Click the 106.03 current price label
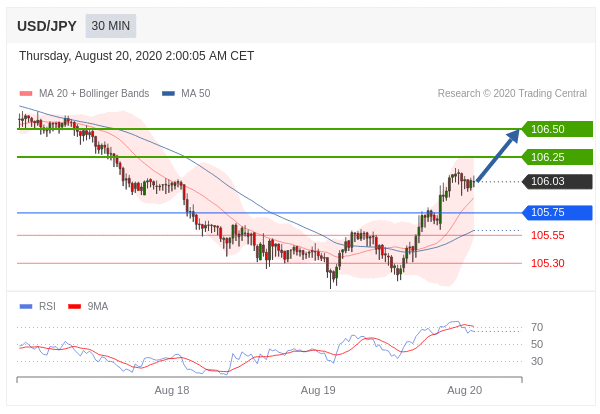 tap(557, 181)
